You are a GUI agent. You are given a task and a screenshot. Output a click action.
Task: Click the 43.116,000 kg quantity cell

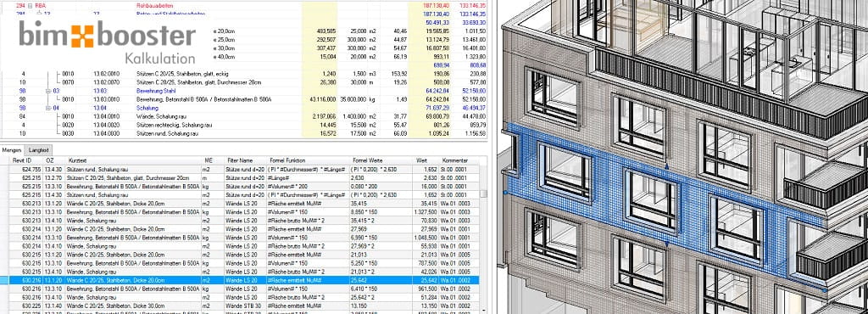coord(320,99)
